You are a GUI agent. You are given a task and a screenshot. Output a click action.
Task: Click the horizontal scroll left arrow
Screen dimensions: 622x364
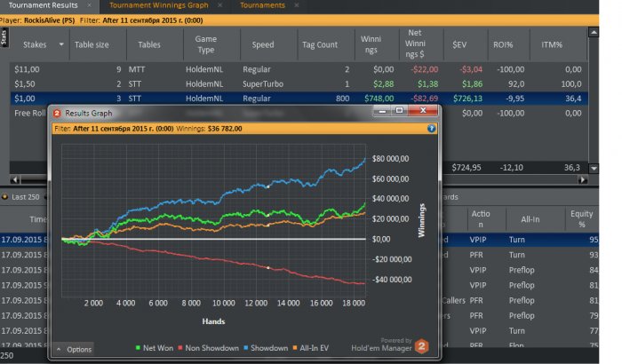[x=15, y=179]
